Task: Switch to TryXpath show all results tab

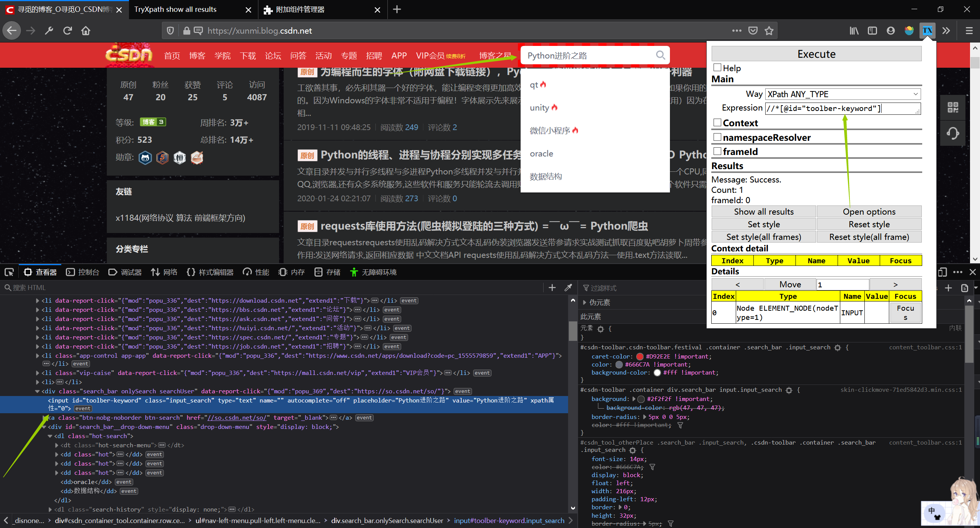Action: (175, 9)
